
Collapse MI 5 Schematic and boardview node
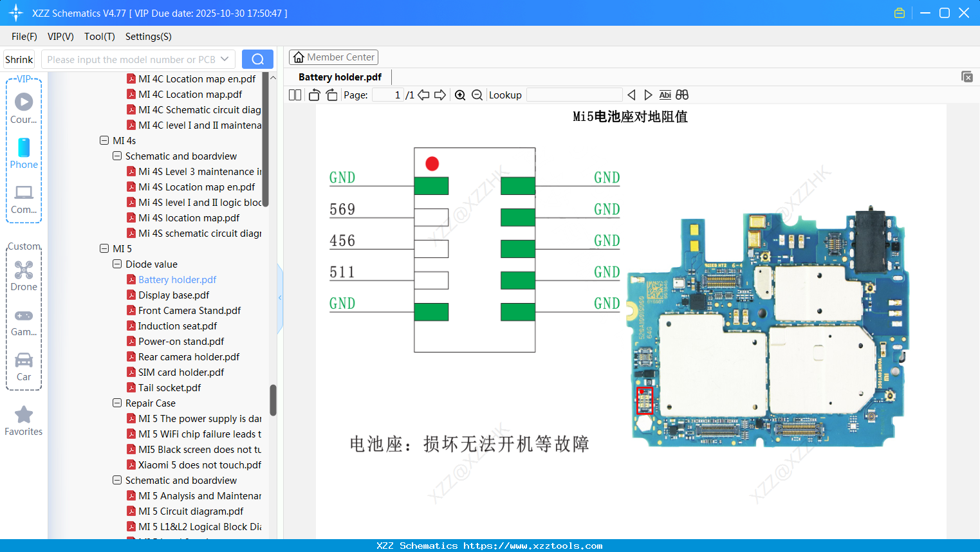117,480
